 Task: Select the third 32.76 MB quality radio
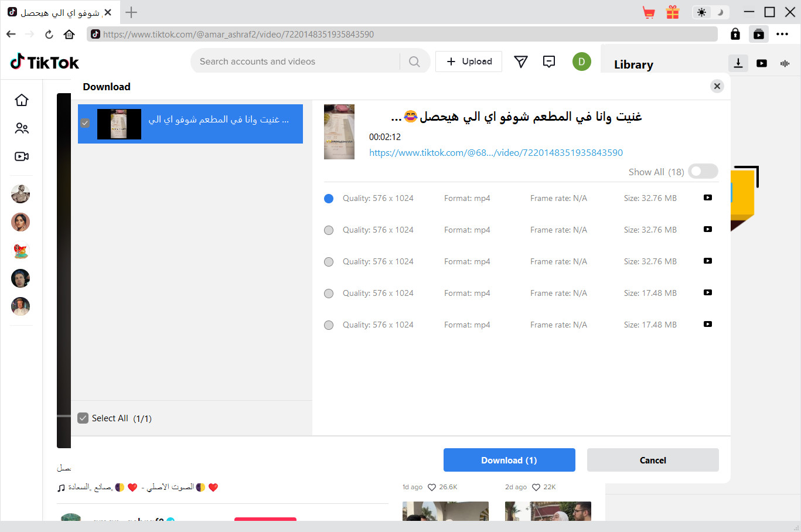point(329,262)
